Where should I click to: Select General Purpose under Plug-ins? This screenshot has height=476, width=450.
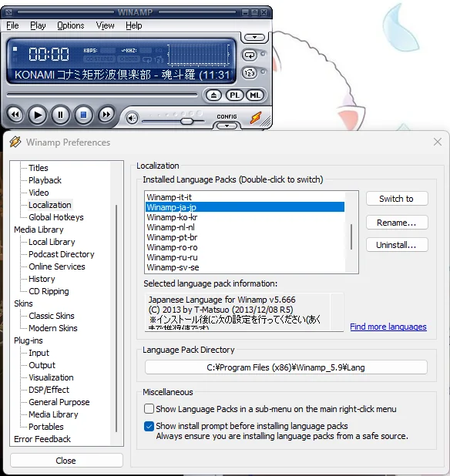tap(59, 402)
